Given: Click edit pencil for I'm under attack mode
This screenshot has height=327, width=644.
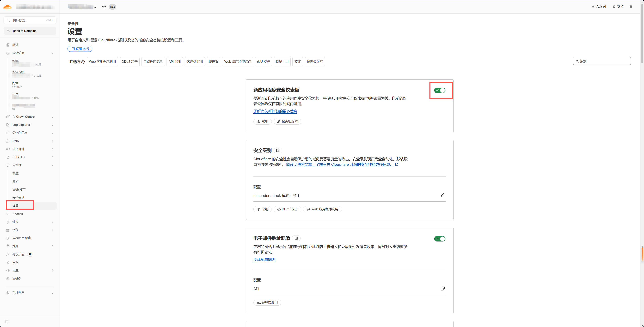Looking at the screenshot, I should coord(443,195).
